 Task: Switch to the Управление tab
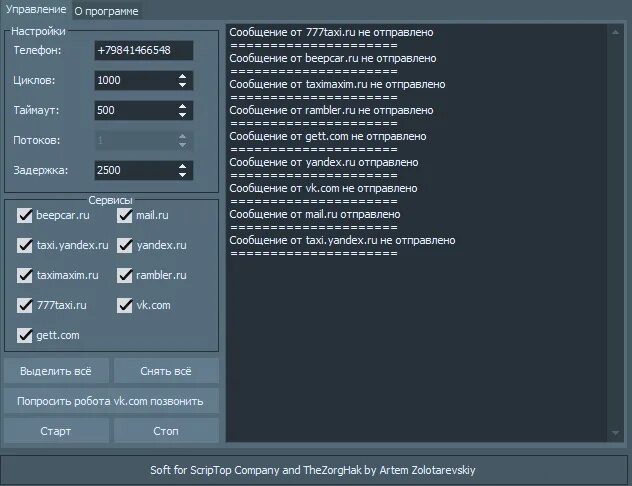[35, 9]
